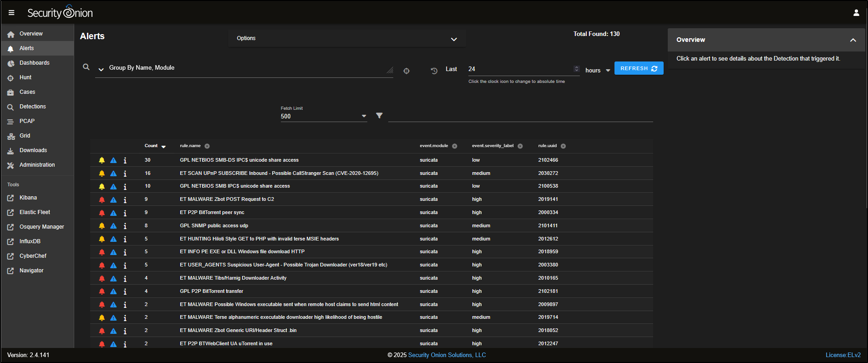
Task: Click the hunt crosshair icon beside query
Action: (406, 71)
